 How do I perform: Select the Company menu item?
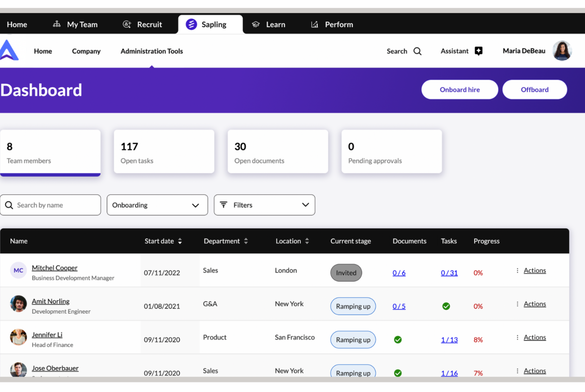tap(86, 51)
